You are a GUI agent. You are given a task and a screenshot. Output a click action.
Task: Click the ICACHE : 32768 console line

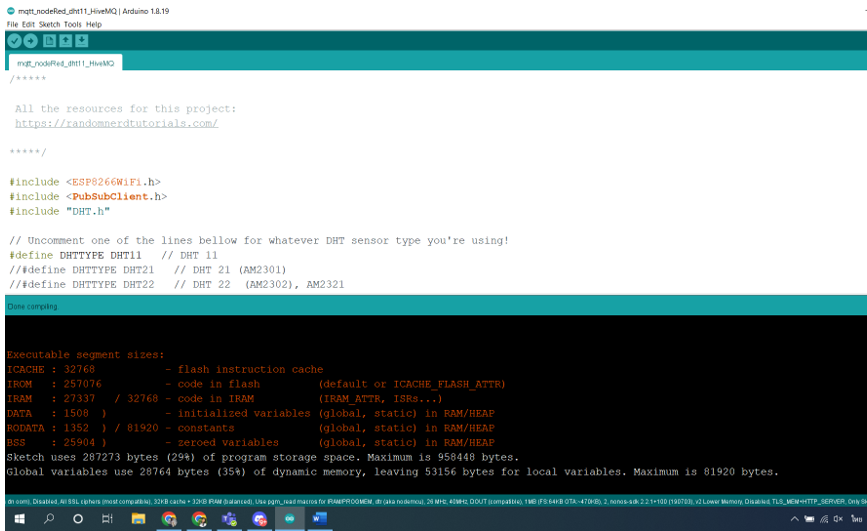tap(165, 369)
